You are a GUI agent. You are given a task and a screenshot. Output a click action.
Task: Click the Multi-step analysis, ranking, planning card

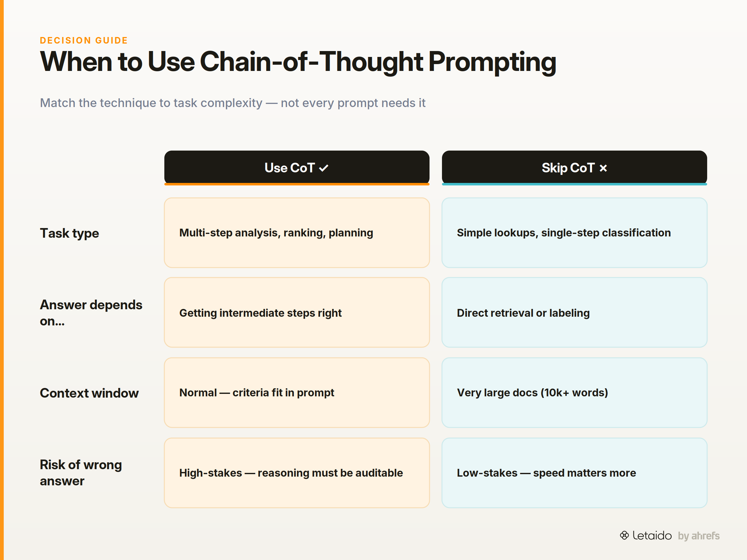(297, 233)
